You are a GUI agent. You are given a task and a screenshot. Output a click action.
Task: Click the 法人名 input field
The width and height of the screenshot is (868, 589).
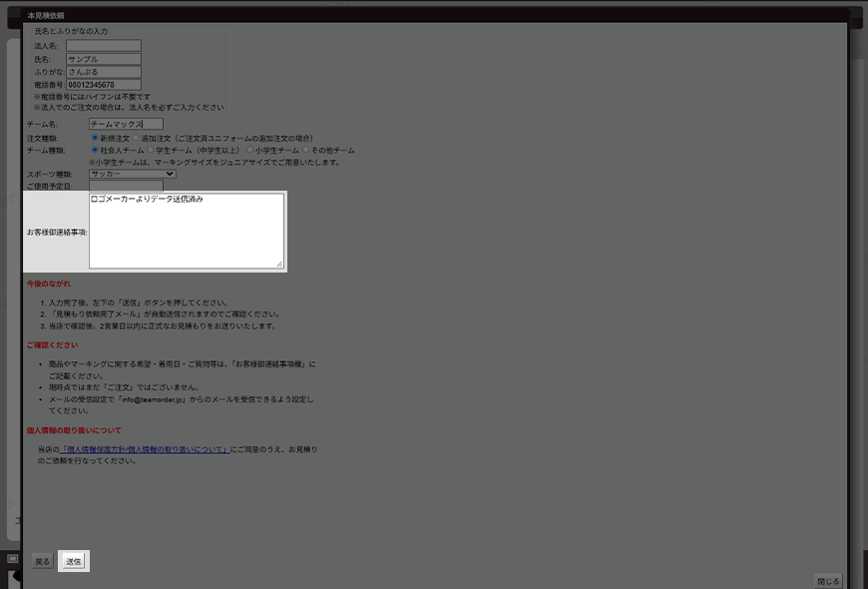point(104,46)
